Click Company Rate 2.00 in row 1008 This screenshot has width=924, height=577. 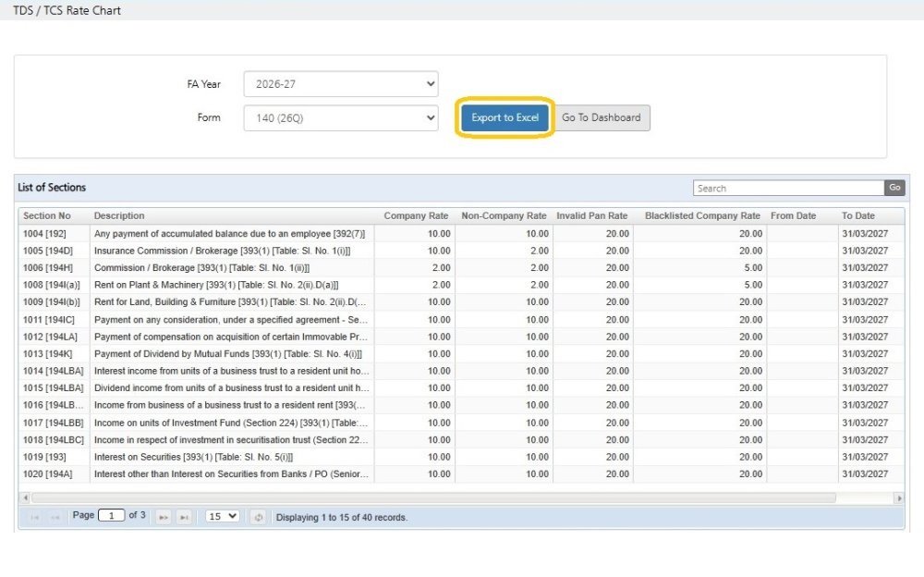tap(441, 285)
